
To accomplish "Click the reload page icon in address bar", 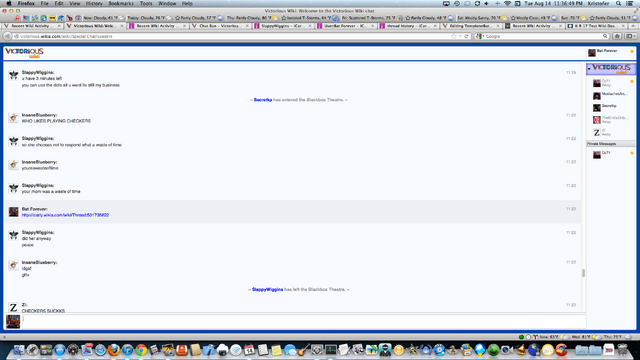I will pos(467,36).
